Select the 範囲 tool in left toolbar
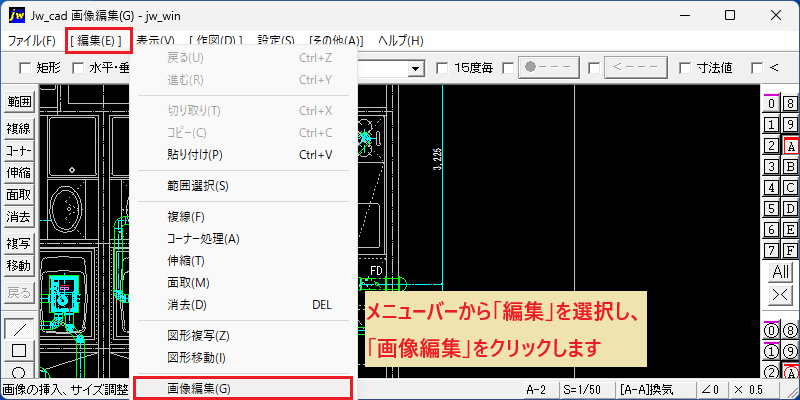 pyautogui.click(x=19, y=101)
